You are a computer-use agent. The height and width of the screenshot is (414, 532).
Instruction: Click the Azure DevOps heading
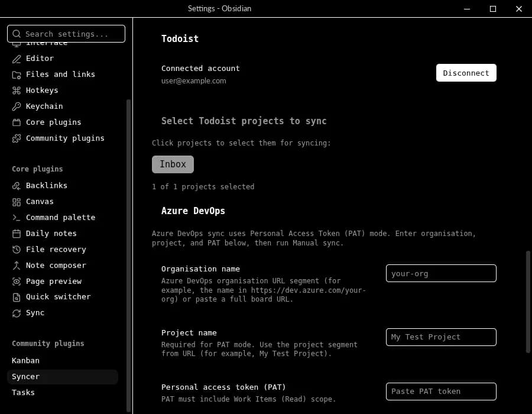point(193,211)
